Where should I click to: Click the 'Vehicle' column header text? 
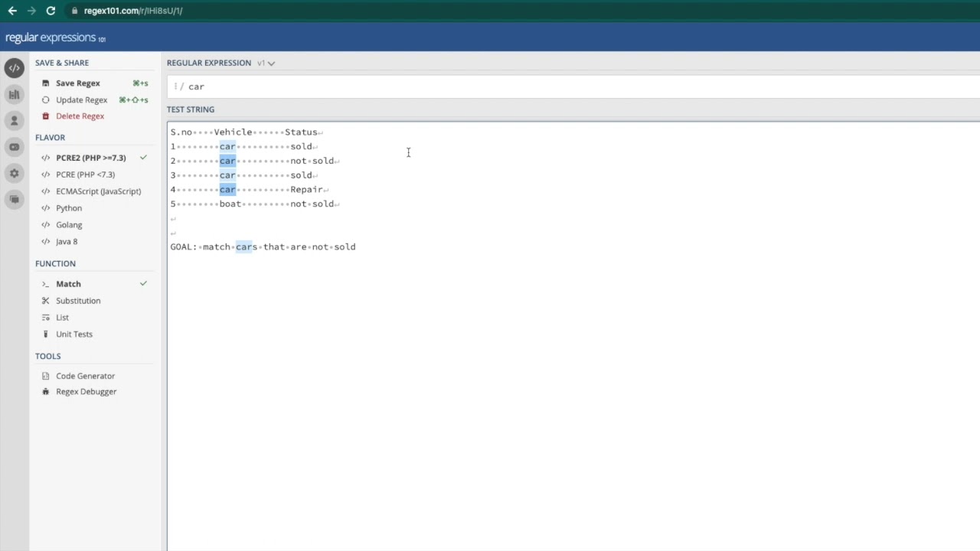pos(233,132)
